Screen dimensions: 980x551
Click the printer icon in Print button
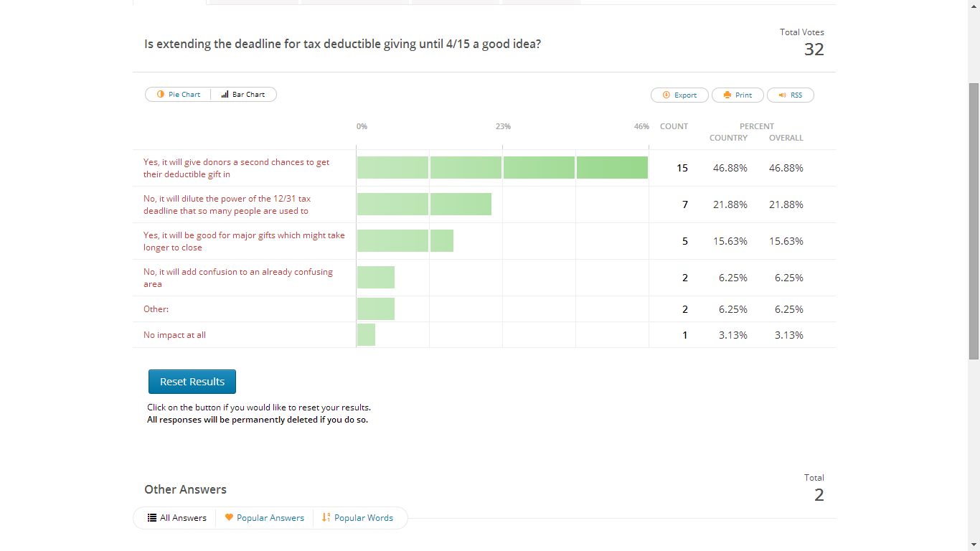[x=727, y=95]
